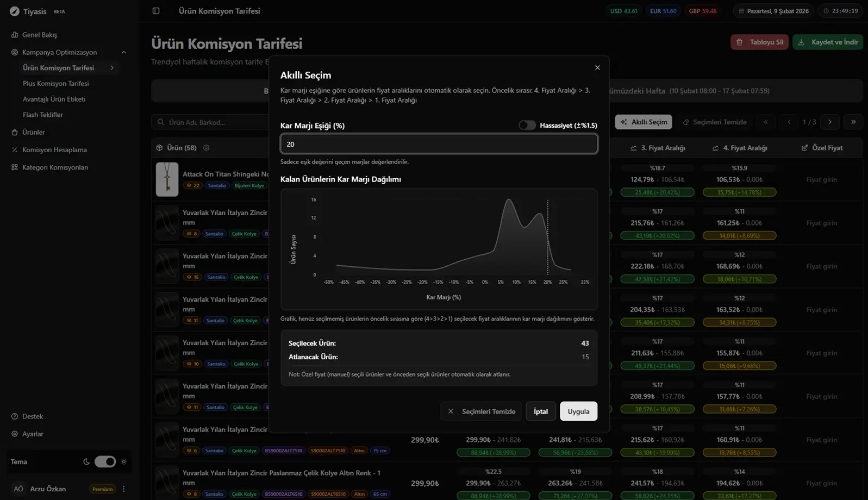Screen dimensions: 868x500
Task: Go to last page double-chevron icon
Action: [x=853, y=122]
